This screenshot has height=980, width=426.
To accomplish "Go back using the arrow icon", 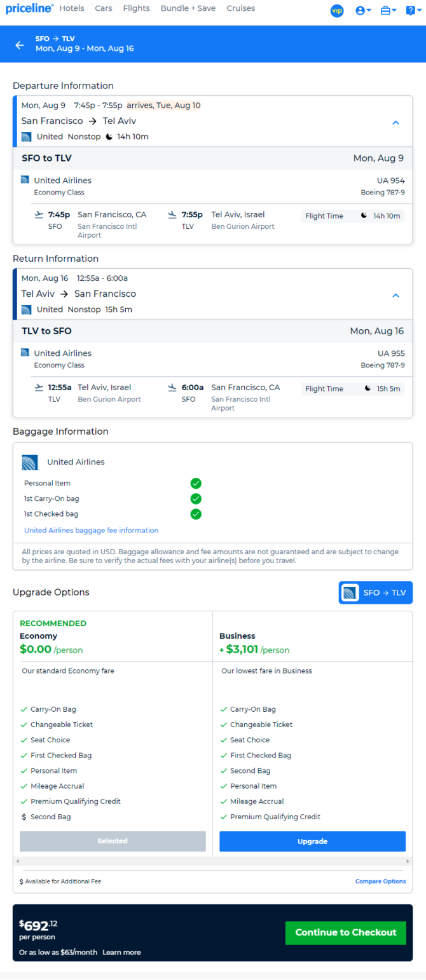I will pyautogui.click(x=20, y=45).
